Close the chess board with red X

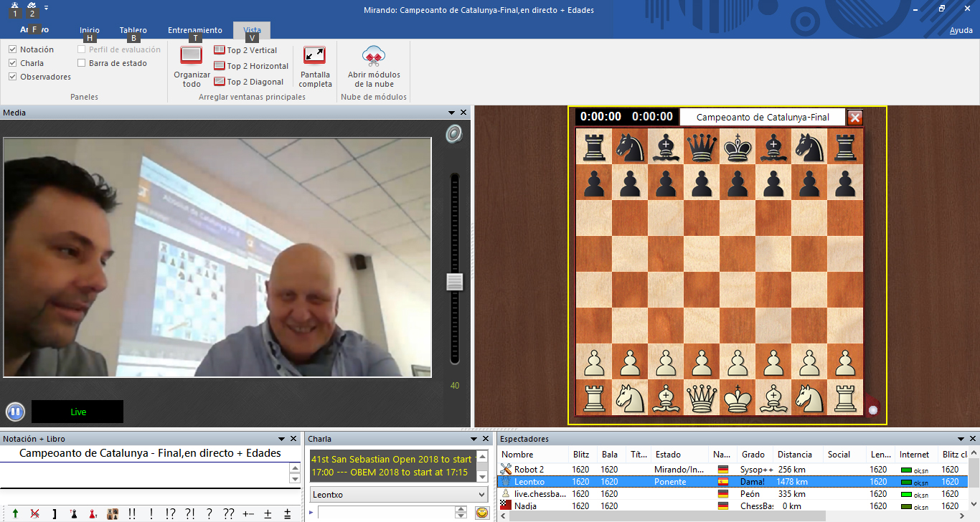tap(854, 118)
